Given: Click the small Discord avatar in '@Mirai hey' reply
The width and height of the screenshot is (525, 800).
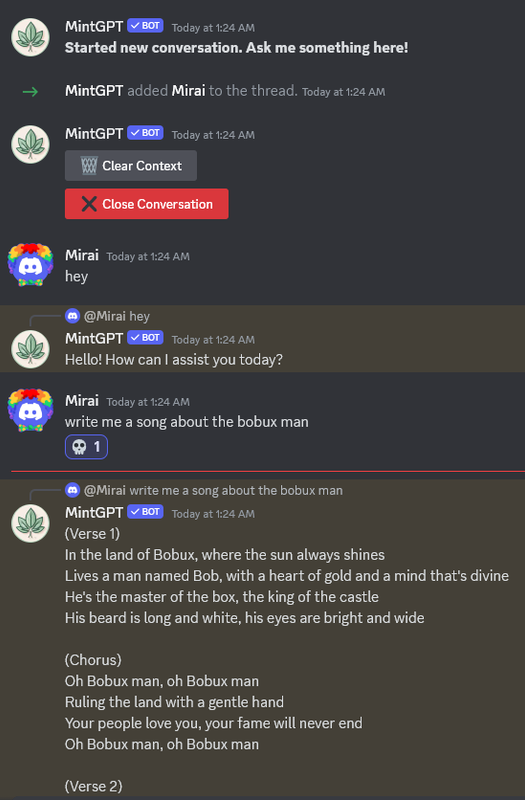Looking at the screenshot, I should coord(72,316).
